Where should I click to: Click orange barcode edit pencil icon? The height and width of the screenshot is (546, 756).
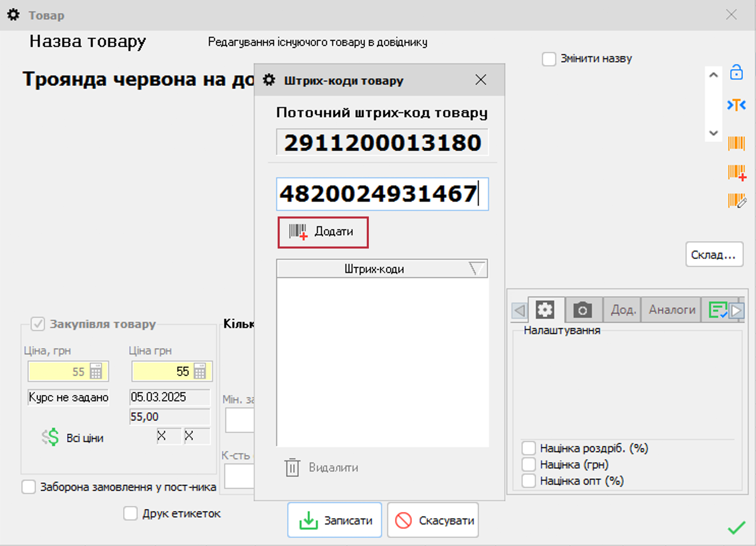737,201
